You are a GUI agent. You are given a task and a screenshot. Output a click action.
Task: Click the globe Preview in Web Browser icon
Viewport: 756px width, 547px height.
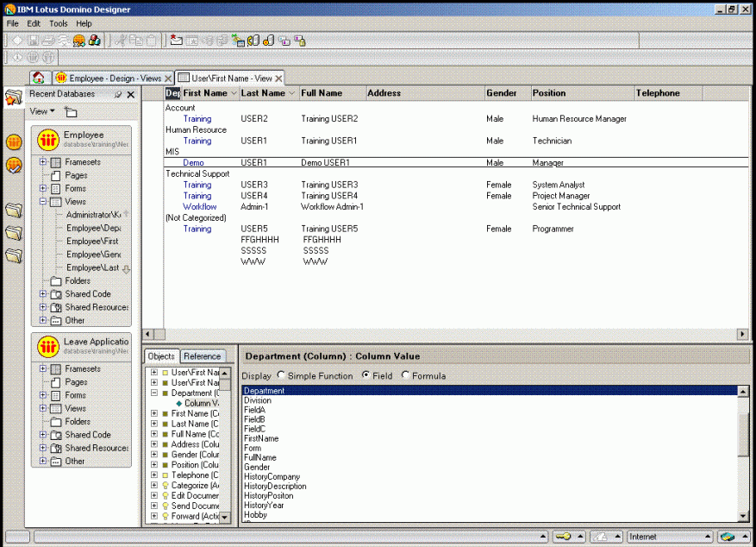click(x=79, y=41)
